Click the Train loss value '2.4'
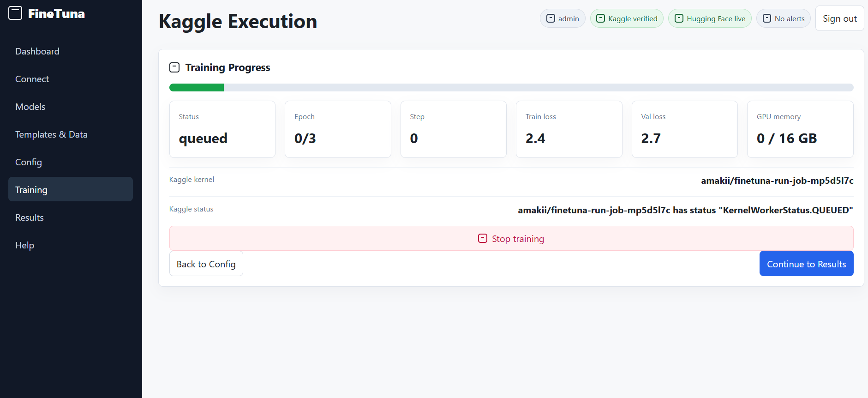The width and height of the screenshot is (868, 398). (535, 139)
